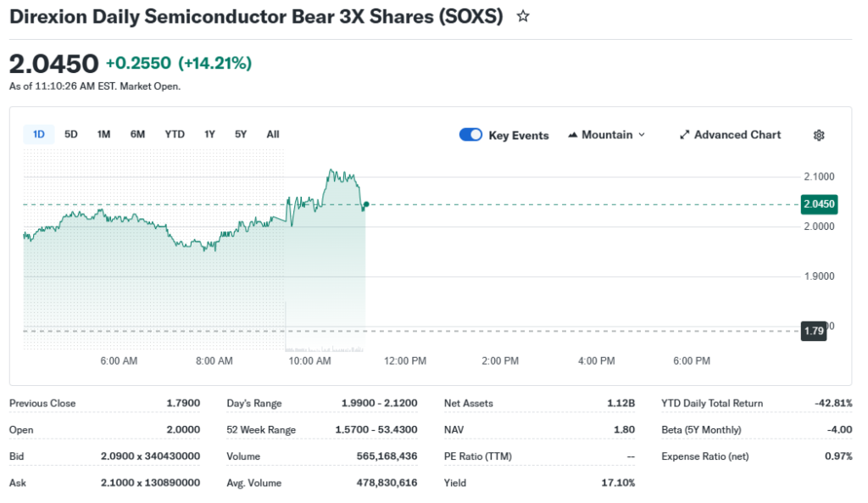Switch to the 5D time range
Viewport: 868px width, 503px height.
pyautogui.click(x=71, y=134)
